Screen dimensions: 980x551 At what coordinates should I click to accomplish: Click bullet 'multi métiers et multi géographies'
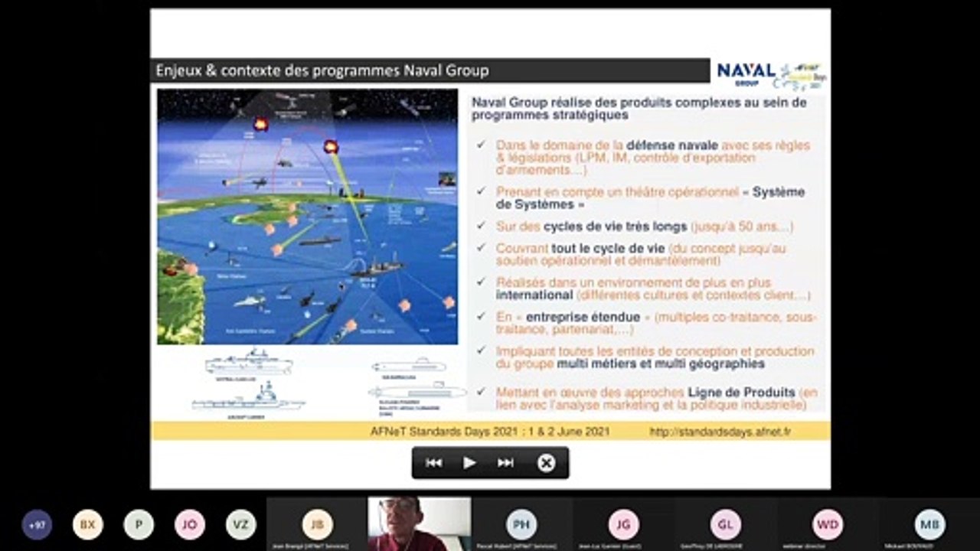(x=661, y=364)
